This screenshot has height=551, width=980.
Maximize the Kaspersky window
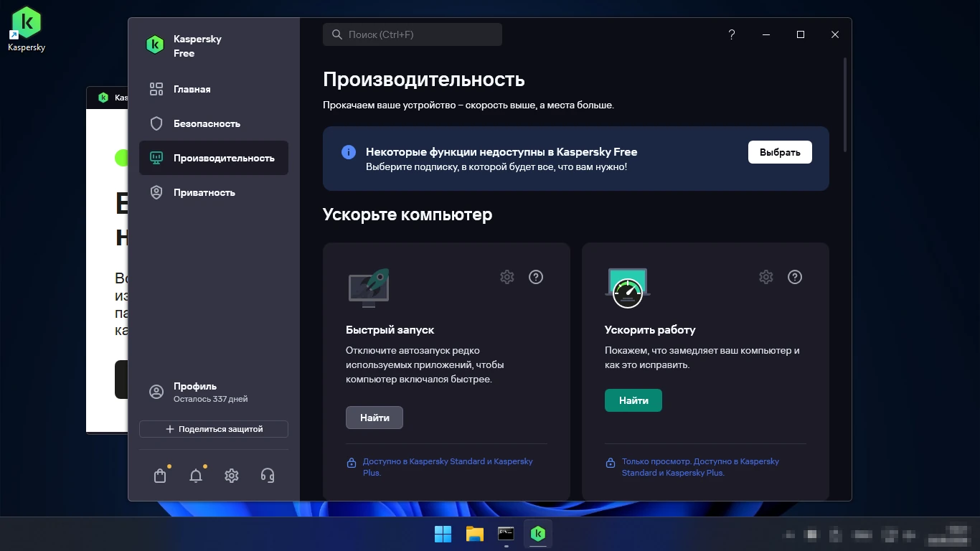pos(801,34)
